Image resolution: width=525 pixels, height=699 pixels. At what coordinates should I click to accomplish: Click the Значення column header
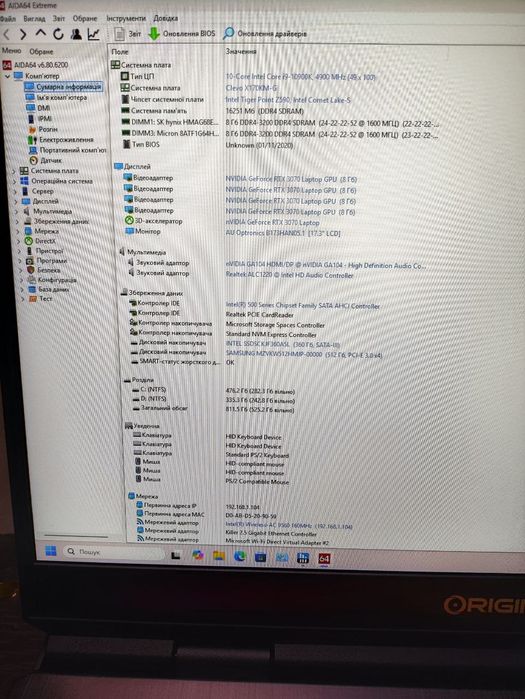241,51
